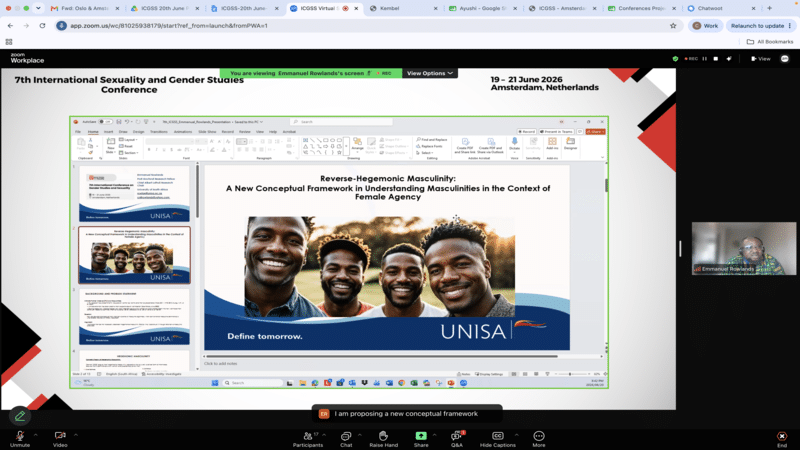Switch to the Conferences Project tab
The image size is (800, 450).
[x=642, y=8]
